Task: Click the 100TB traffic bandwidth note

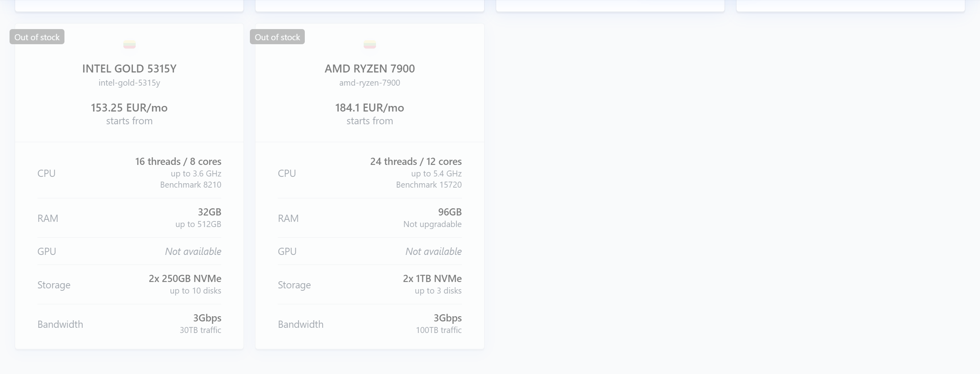Action: point(438,330)
